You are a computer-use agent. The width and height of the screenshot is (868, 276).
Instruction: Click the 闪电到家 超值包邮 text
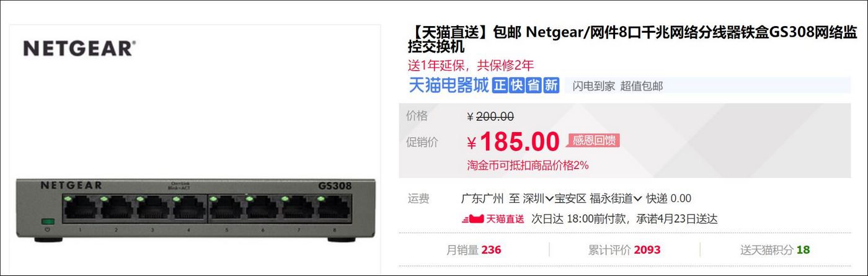tap(618, 86)
